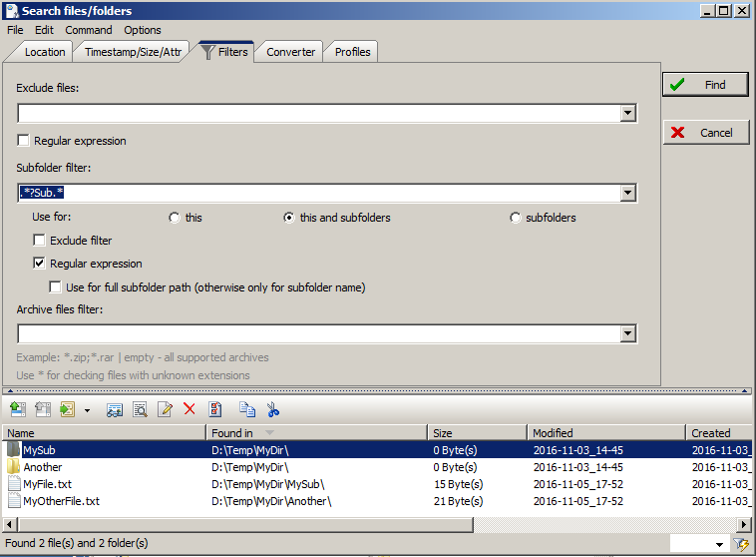The width and height of the screenshot is (756, 557).
Task: Open the Subfolder filter dropdown list
Action: tap(628, 194)
